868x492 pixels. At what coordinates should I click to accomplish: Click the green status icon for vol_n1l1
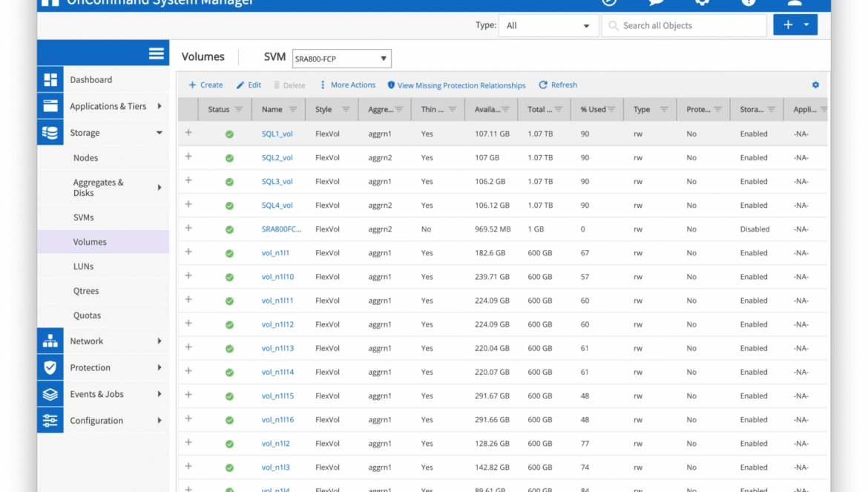pos(229,254)
